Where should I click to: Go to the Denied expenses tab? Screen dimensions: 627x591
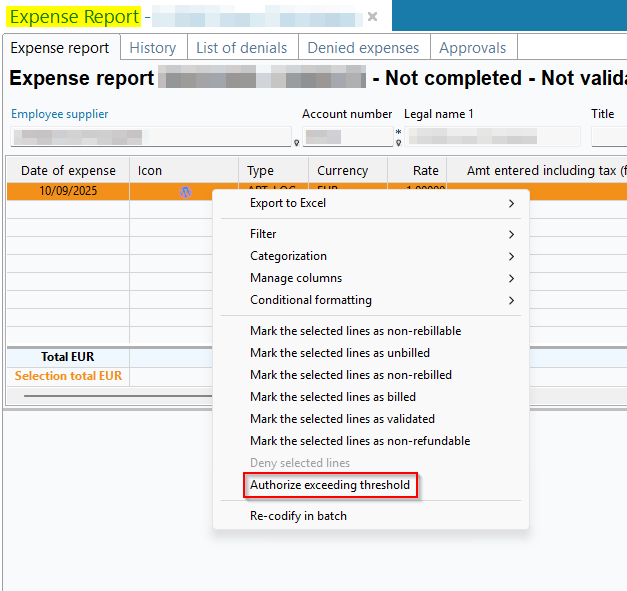pos(363,48)
